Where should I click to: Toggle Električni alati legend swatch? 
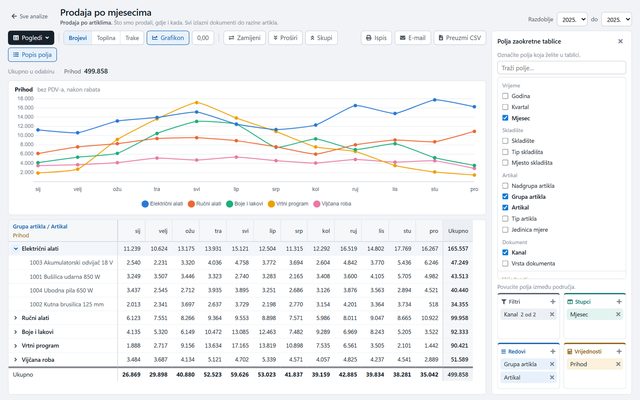click(x=145, y=204)
